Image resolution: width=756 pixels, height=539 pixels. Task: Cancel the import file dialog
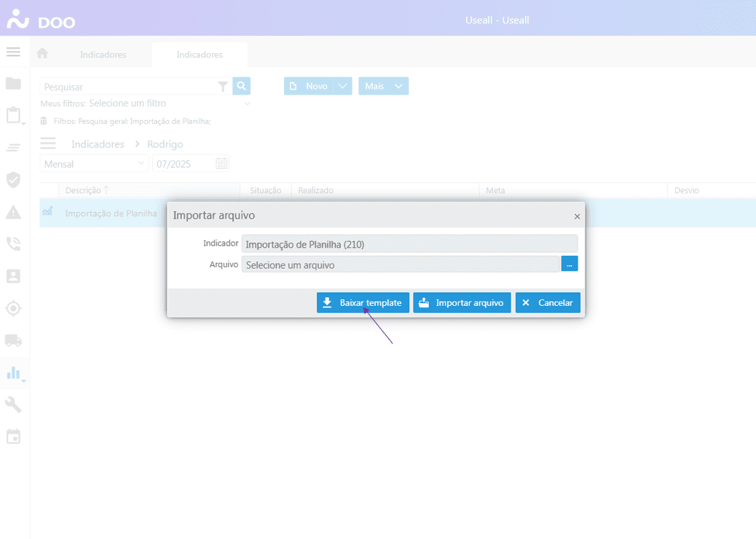548,303
